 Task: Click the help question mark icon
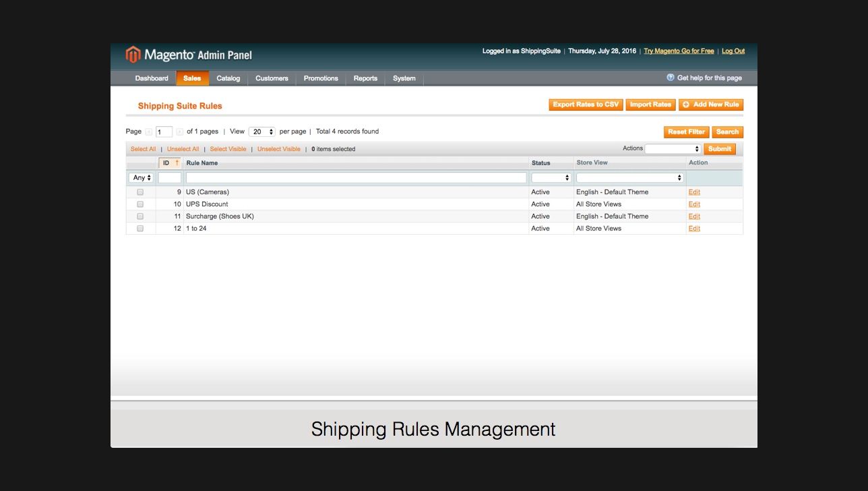click(x=671, y=78)
